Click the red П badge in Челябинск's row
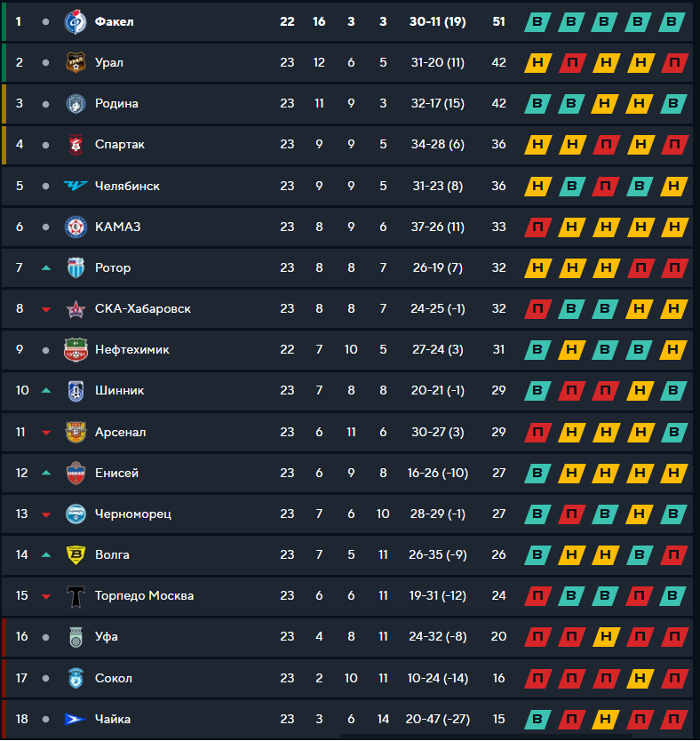The height and width of the screenshot is (741, 700). click(606, 186)
